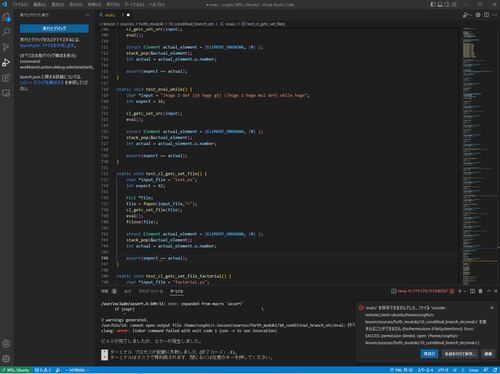500x374 pixels.
Task: Click the notifications bell in the status bar
Action: click(x=495, y=370)
